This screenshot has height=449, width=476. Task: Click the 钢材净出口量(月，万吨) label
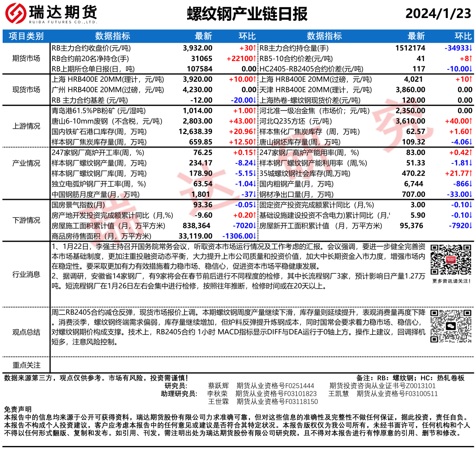[x=296, y=195]
